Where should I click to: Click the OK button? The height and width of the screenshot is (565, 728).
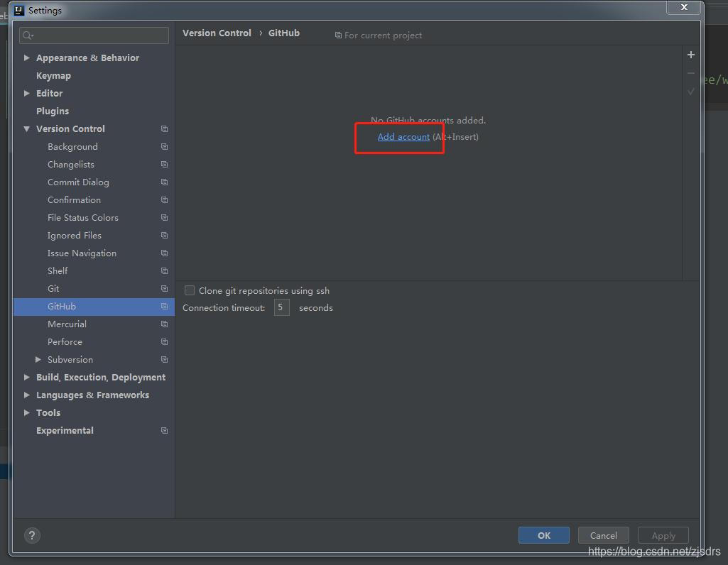tap(543, 535)
